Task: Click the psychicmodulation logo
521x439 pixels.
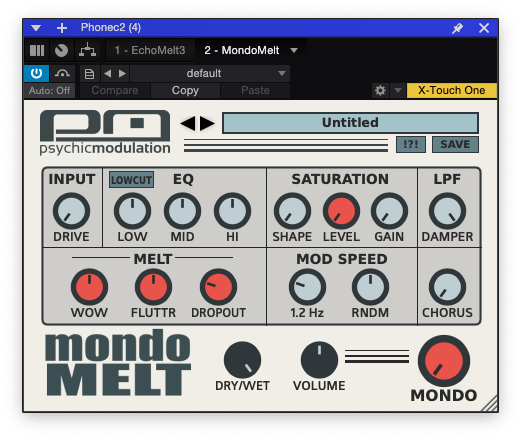Action: (105, 133)
